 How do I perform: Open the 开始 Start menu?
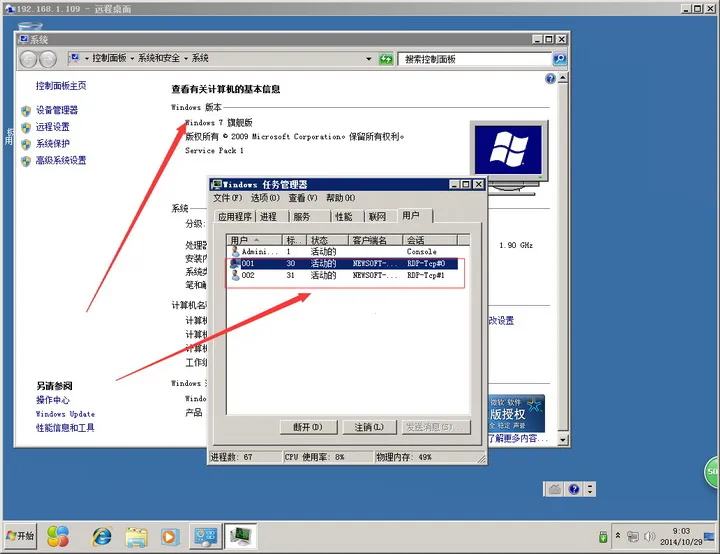[x=20, y=537]
